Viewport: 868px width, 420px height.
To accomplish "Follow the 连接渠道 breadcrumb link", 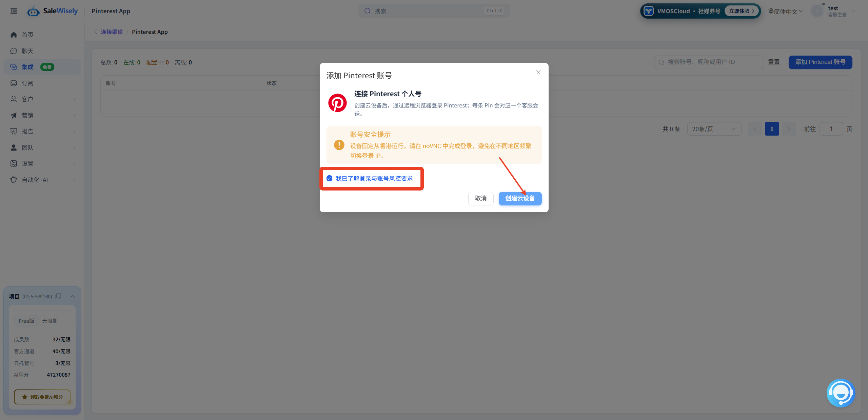I will click(112, 32).
